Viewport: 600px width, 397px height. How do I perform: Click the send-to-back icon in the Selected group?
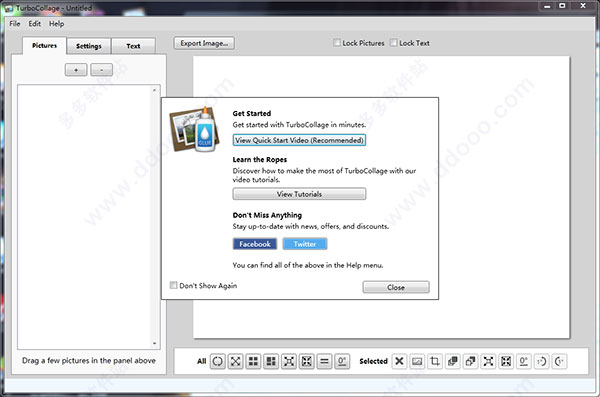[x=470, y=361]
